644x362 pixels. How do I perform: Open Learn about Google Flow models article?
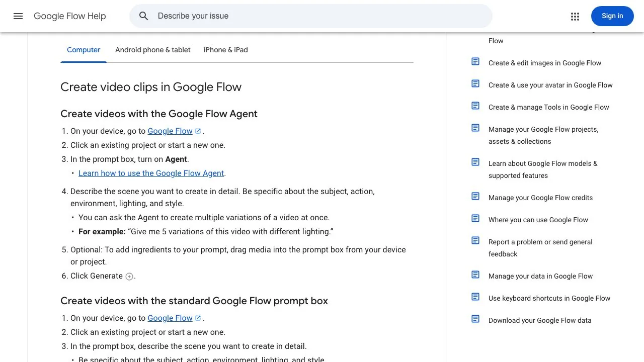pyautogui.click(x=543, y=169)
